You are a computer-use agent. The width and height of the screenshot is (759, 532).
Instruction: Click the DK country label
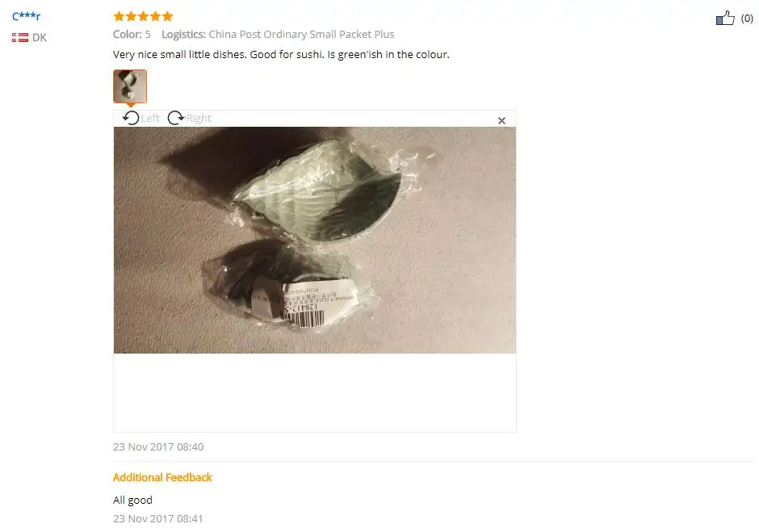40,37
